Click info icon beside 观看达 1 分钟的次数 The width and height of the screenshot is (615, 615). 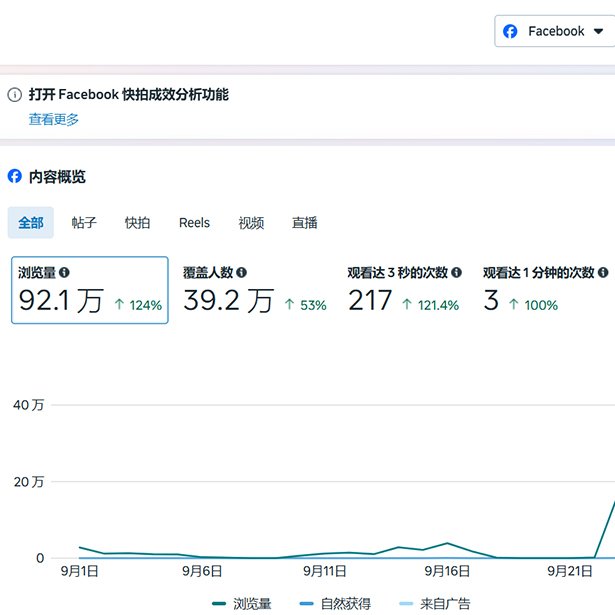pos(603,272)
